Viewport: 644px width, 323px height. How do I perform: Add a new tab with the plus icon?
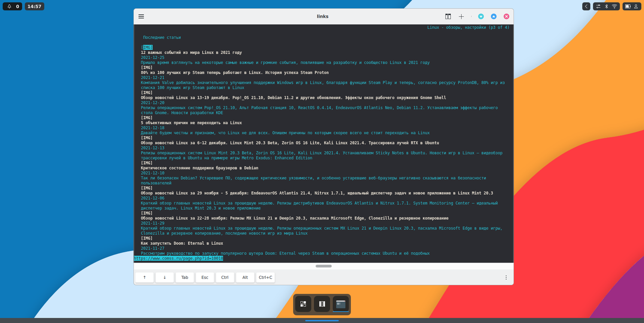pos(461,16)
